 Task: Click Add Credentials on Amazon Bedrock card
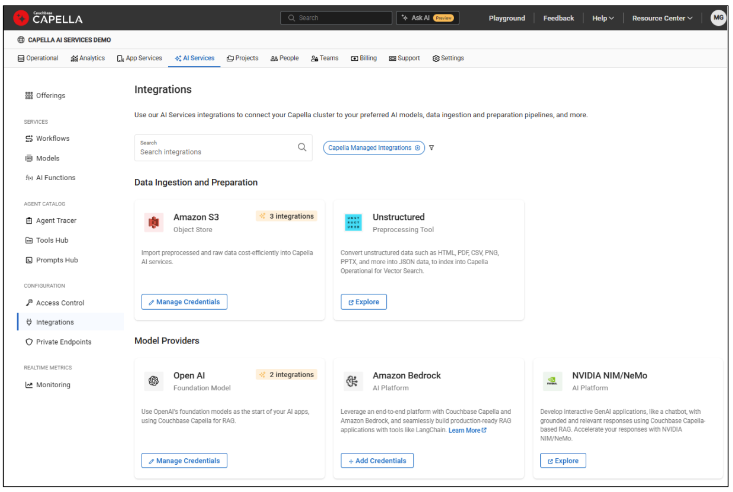377,461
